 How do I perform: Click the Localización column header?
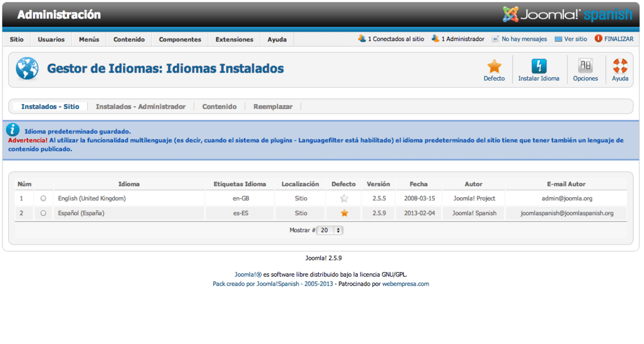pyautogui.click(x=300, y=184)
